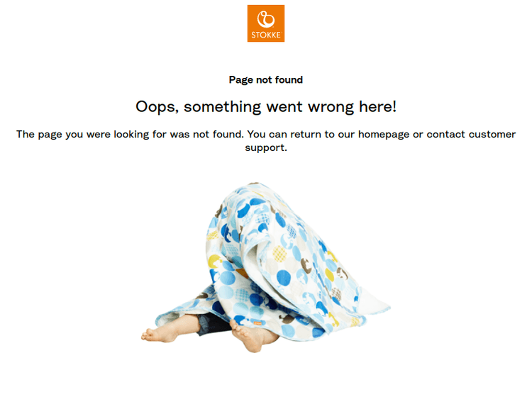This screenshot has width=532, height=399.
Task: Click the STOKKE wordmark in the logo
Action: 266,35
